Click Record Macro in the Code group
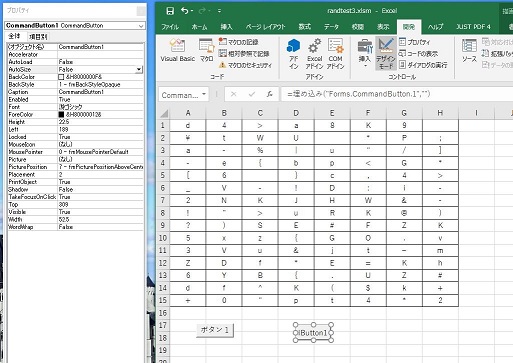513x363 pixels. pos(239,42)
